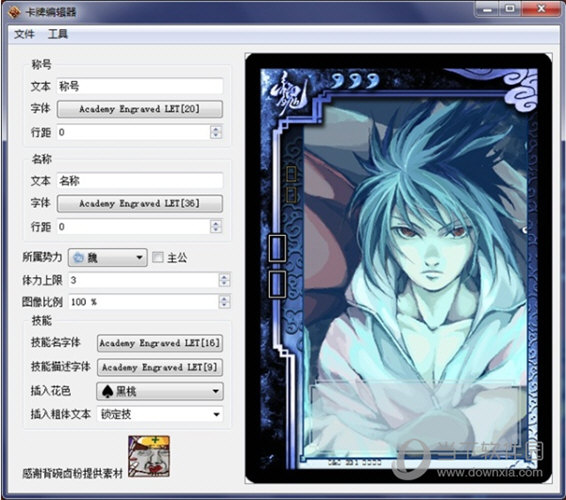Expand the 插入粗体文本 dropdown
Viewport: 566px width, 500px height.
[x=160, y=414]
